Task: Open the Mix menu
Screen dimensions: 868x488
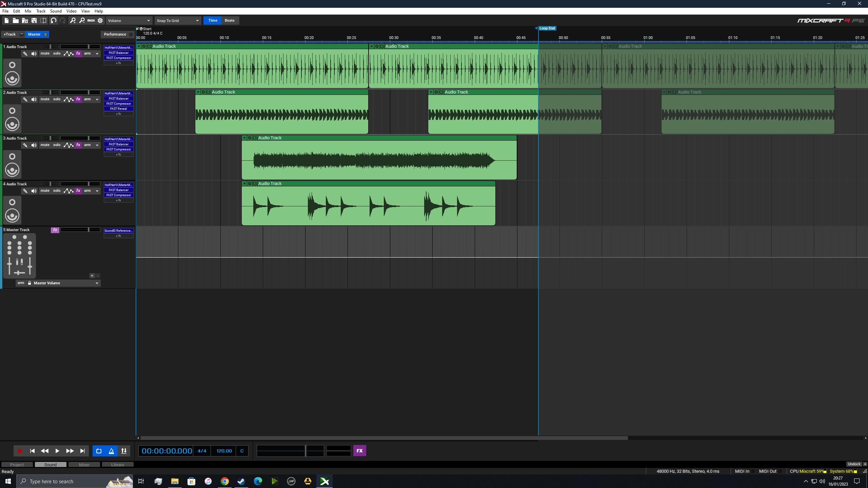Action: (28, 11)
